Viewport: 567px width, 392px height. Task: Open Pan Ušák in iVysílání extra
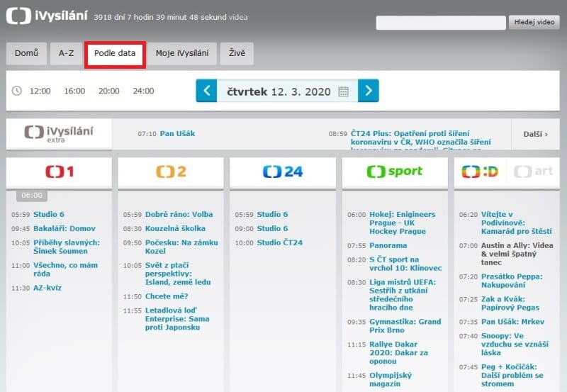pyautogui.click(x=178, y=134)
